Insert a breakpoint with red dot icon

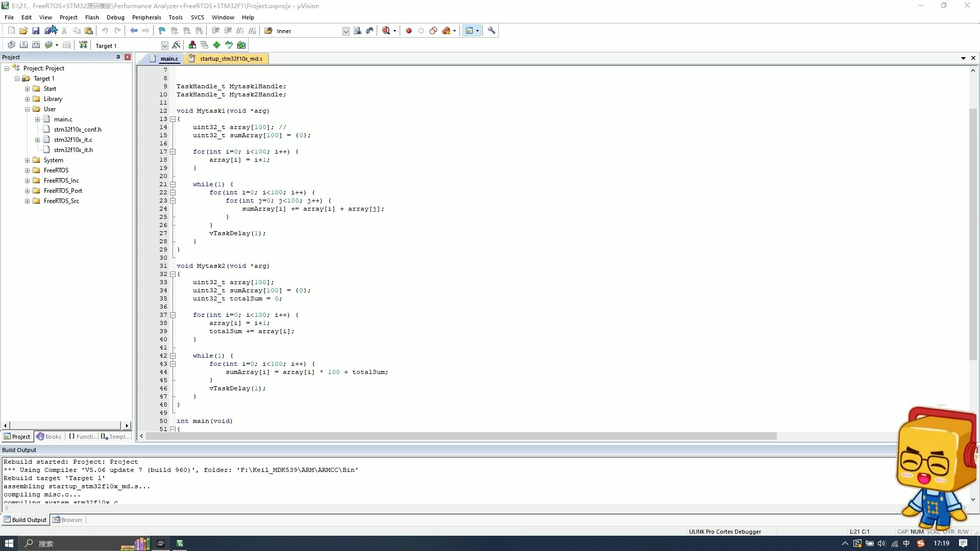409,31
